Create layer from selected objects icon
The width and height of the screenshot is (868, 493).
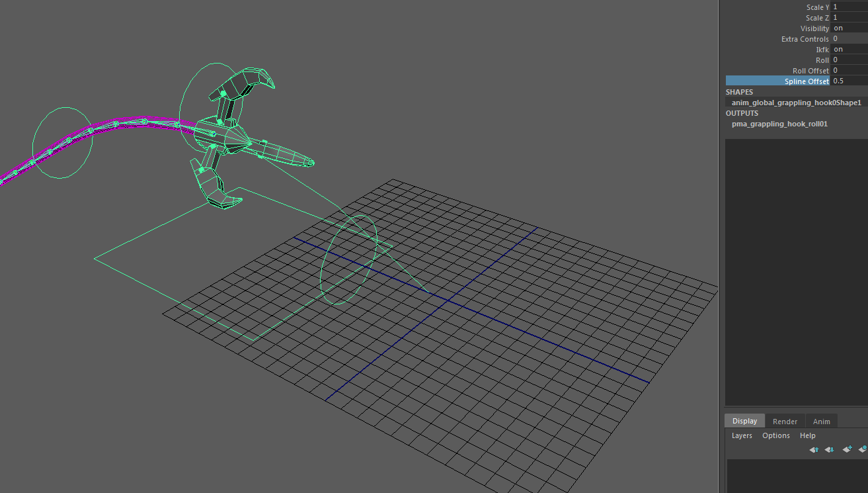(x=862, y=449)
